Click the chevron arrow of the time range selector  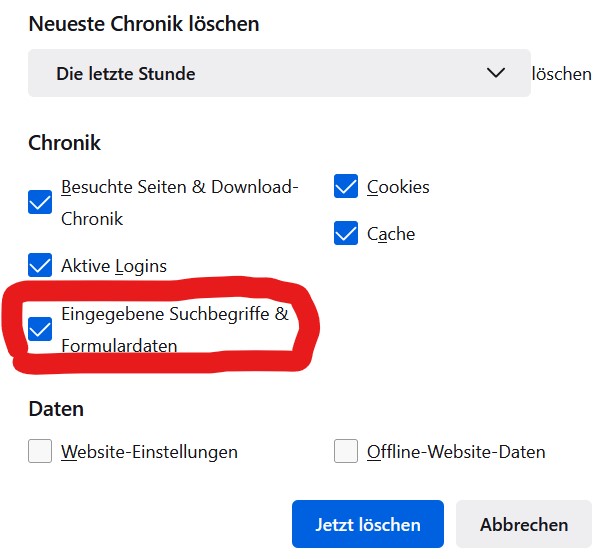point(495,73)
